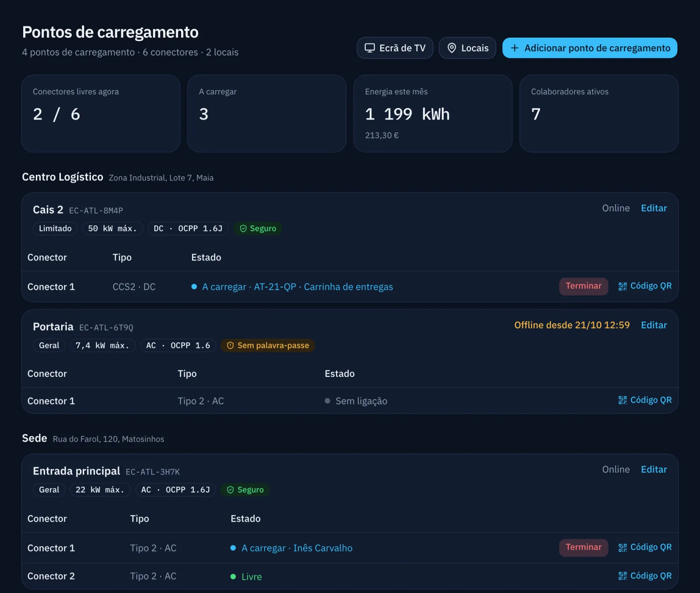This screenshot has height=593, width=700.
Task: Terminate the Inês Carvalho charging session
Action: (583, 547)
